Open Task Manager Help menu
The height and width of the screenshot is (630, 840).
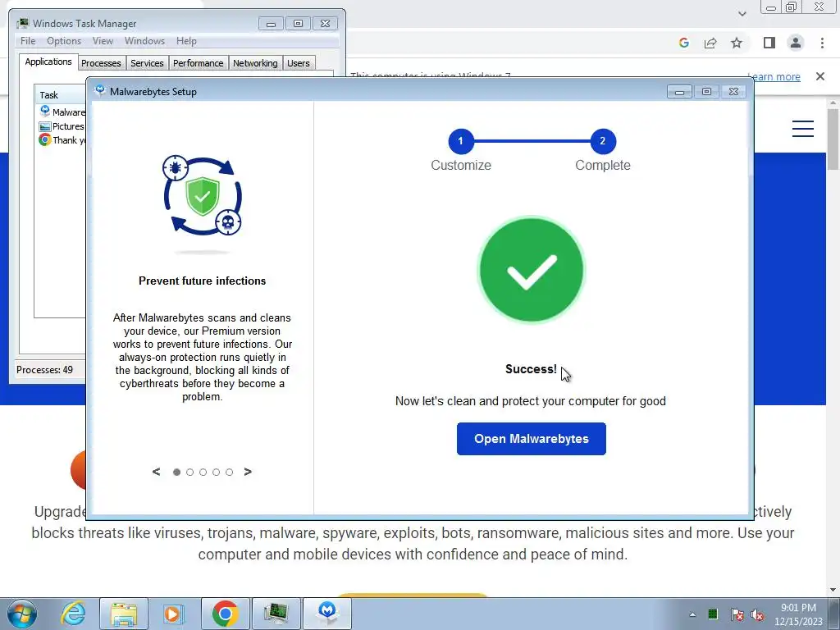point(186,41)
